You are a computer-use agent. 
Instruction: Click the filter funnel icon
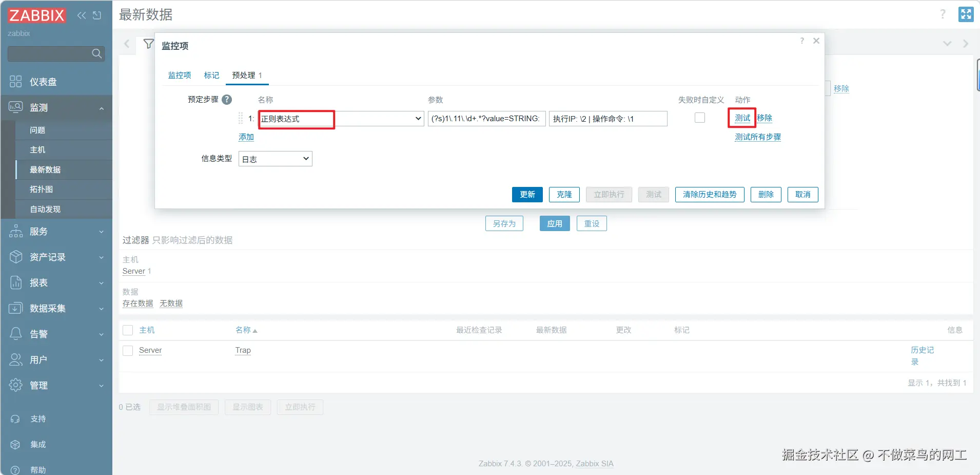point(148,44)
